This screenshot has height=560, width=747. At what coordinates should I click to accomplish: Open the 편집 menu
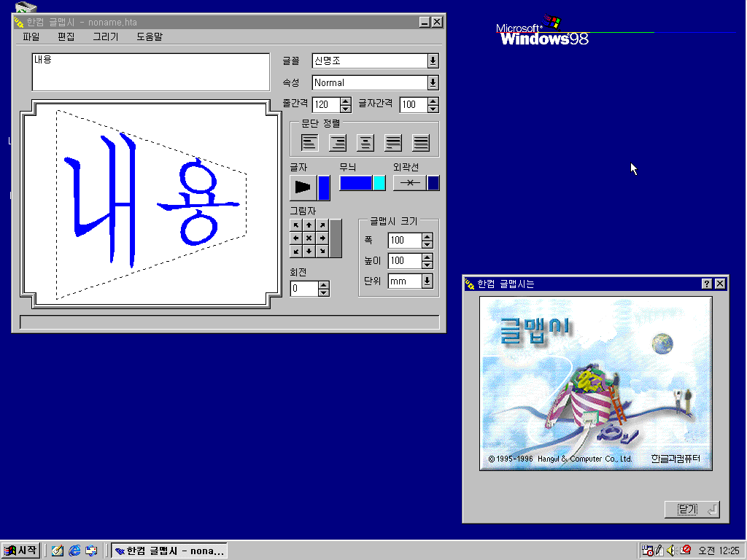(x=66, y=36)
